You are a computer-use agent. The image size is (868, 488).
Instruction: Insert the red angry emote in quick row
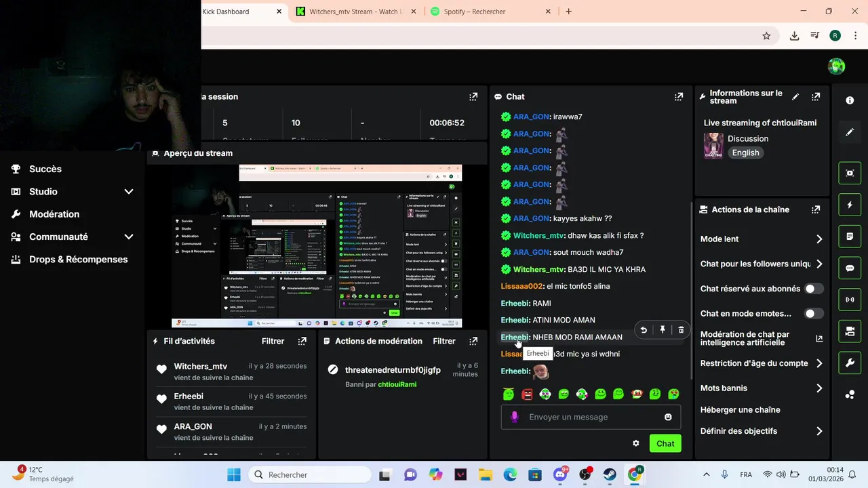pyautogui.click(x=528, y=394)
